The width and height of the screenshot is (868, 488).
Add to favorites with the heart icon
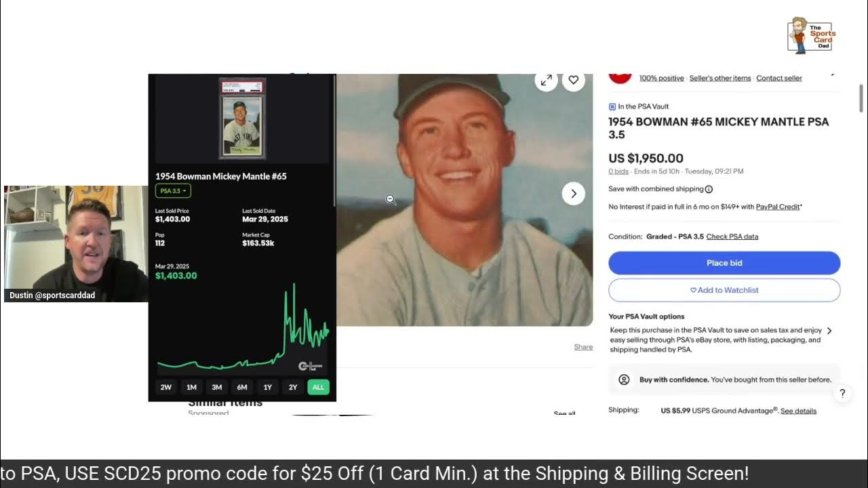(574, 80)
